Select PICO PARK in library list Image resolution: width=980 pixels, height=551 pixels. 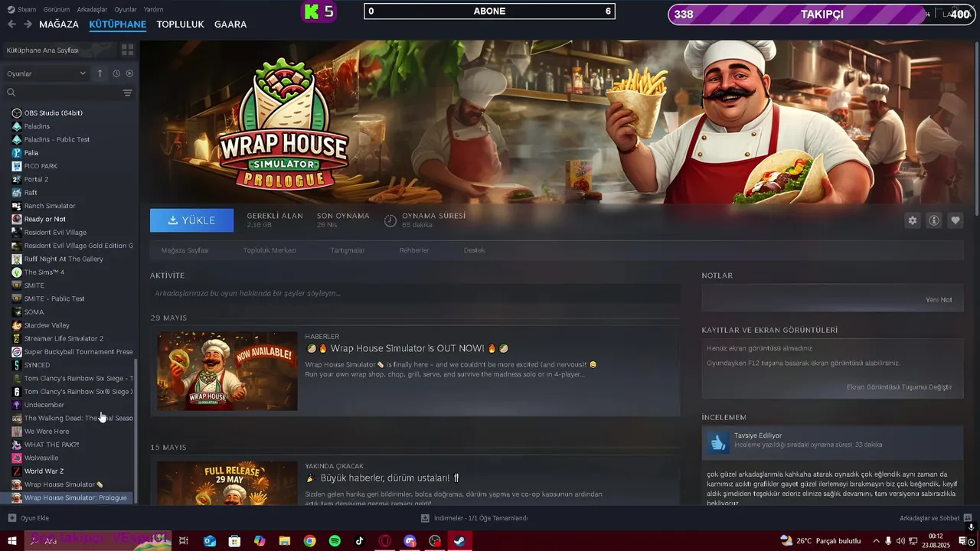[x=41, y=166]
